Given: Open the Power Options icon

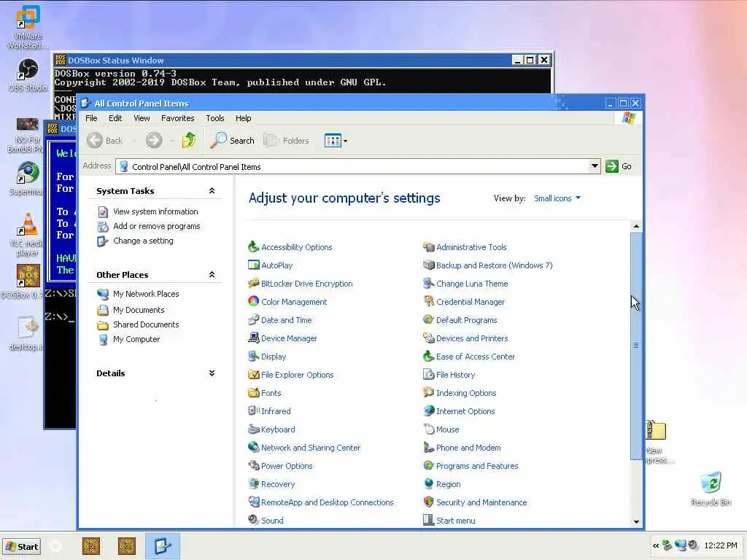Looking at the screenshot, I should (253, 466).
